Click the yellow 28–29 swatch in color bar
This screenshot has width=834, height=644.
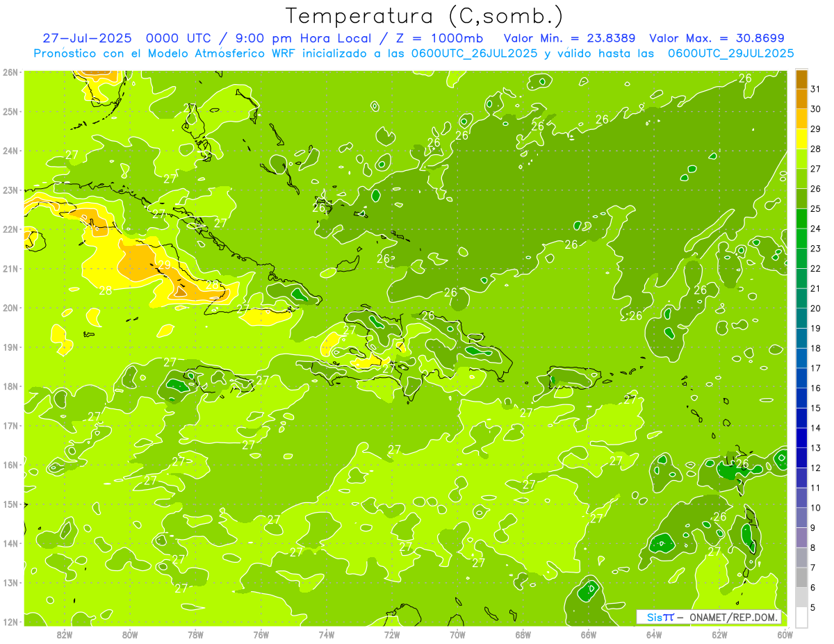click(801, 139)
